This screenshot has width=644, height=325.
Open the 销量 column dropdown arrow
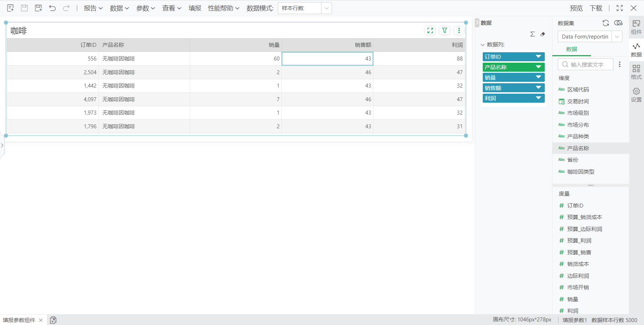point(538,77)
